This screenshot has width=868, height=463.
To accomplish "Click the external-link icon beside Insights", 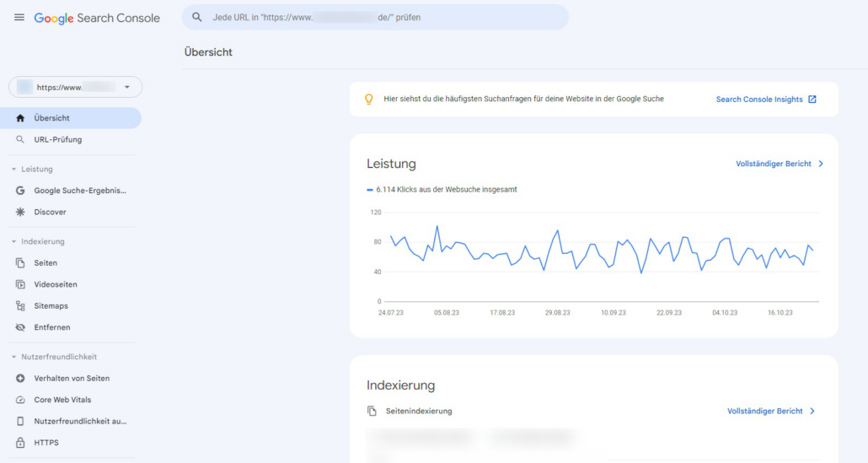I will [x=812, y=100].
